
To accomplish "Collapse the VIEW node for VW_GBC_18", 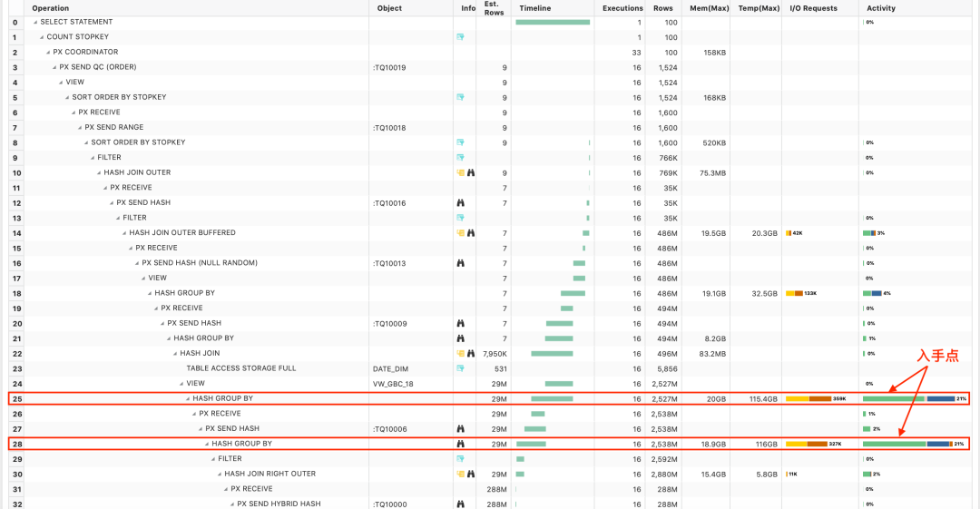I will point(181,384).
